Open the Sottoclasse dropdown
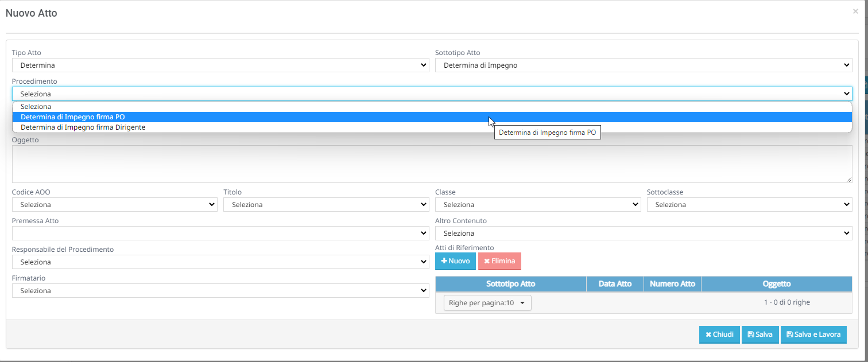Image resolution: width=868 pixels, height=362 pixels. click(x=749, y=205)
